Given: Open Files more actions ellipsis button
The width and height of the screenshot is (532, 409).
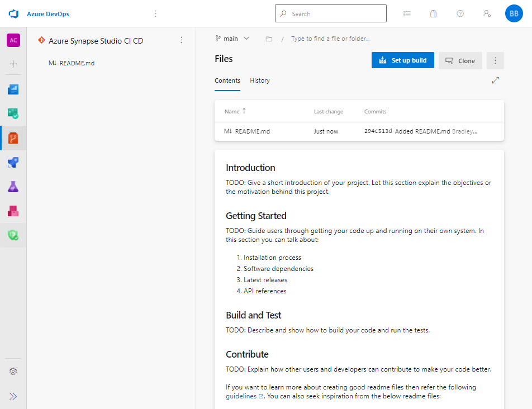Looking at the screenshot, I should [495, 61].
